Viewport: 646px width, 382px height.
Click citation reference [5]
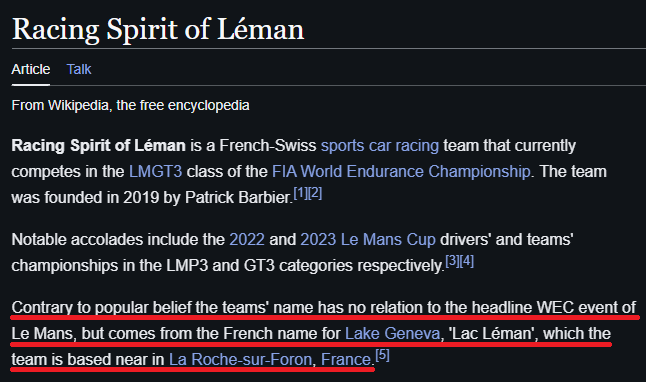(x=382, y=355)
